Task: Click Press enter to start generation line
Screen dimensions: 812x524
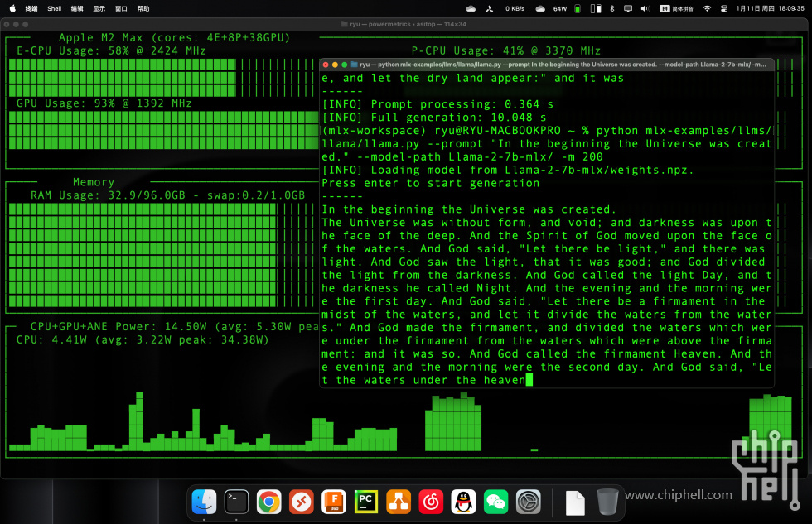Action: [x=430, y=183]
